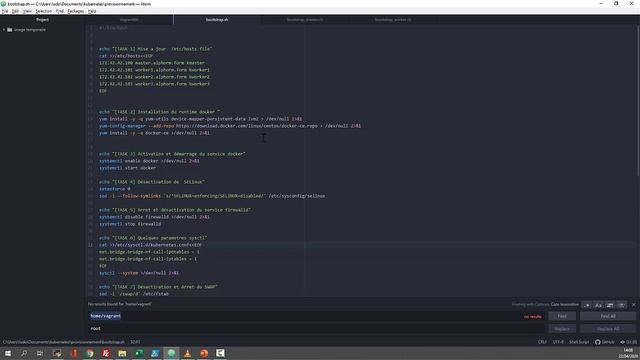Open the Find menu
This screenshot has width=640, height=360.
pos(60,11)
